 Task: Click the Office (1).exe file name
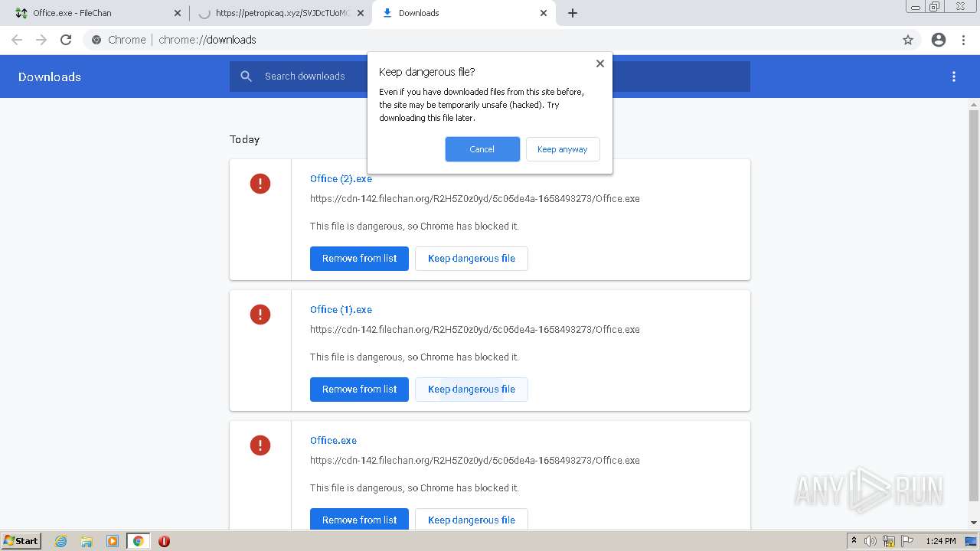click(x=341, y=309)
